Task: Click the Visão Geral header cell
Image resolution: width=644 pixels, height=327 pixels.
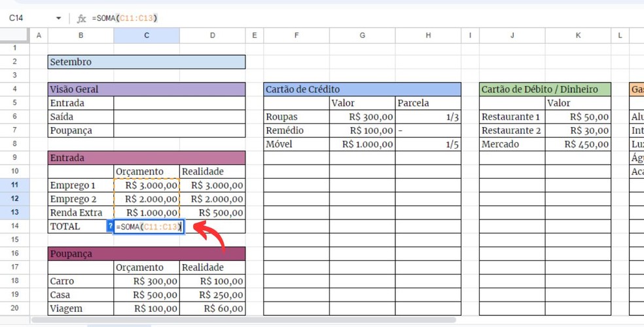Action: 147,89
